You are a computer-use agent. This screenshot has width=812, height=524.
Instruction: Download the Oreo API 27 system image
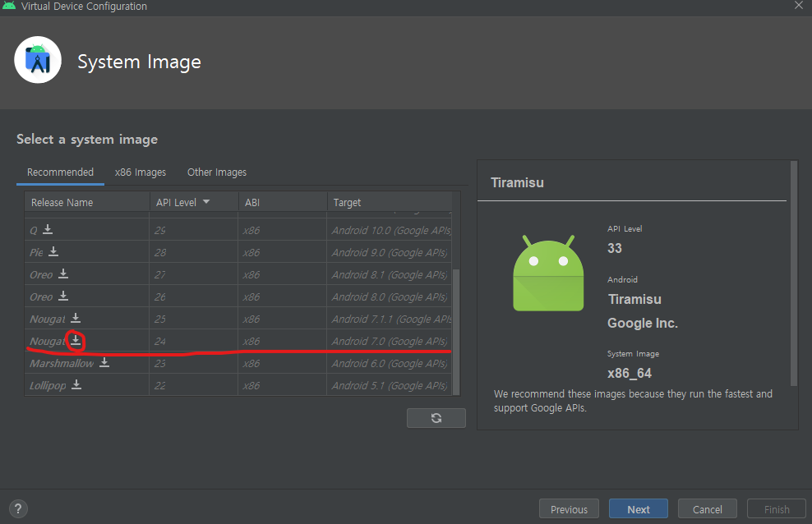click(63, 273)
